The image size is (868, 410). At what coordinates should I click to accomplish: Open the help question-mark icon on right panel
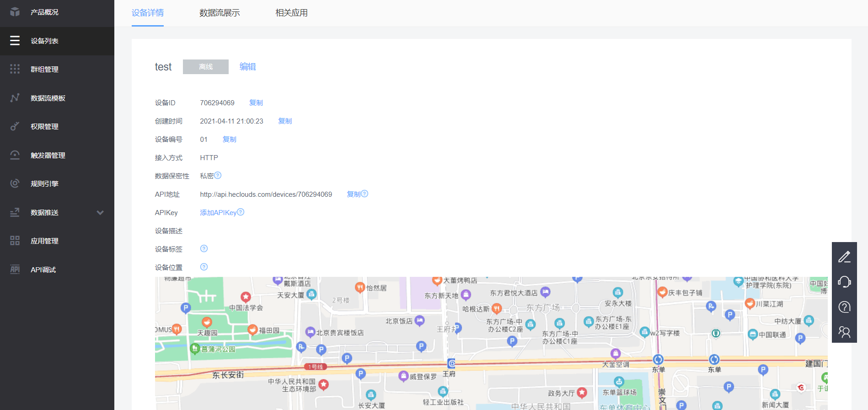(x=844, y=307)
